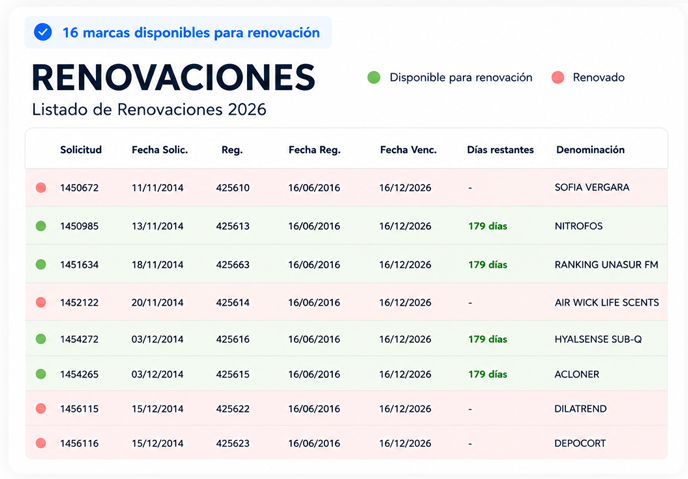This screenshot has height=479, width=688.
Task: Sort by the 'Fecha Reg.' column header
Action: [x=315, y=150]
